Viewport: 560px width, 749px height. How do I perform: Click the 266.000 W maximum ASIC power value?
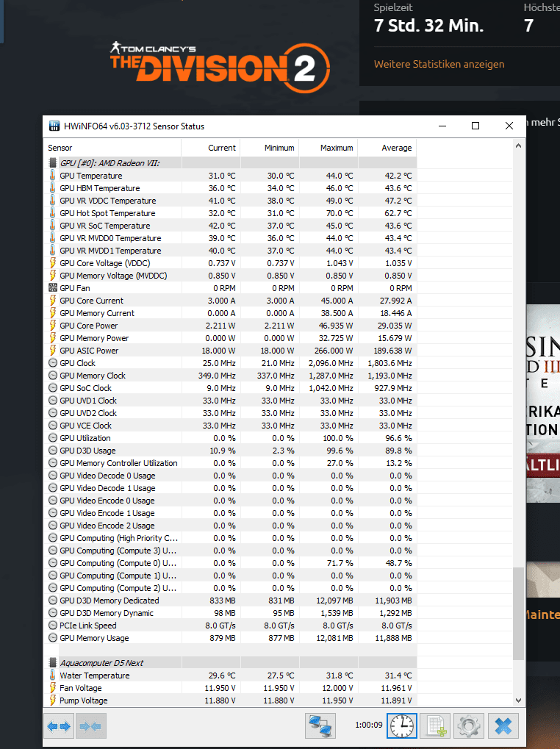click(x=333, y=350)
